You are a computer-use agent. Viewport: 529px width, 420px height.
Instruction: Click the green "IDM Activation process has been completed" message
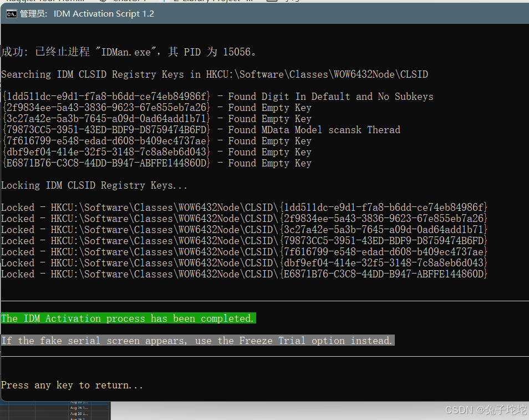pyautogui.click(x=129, y=318)
